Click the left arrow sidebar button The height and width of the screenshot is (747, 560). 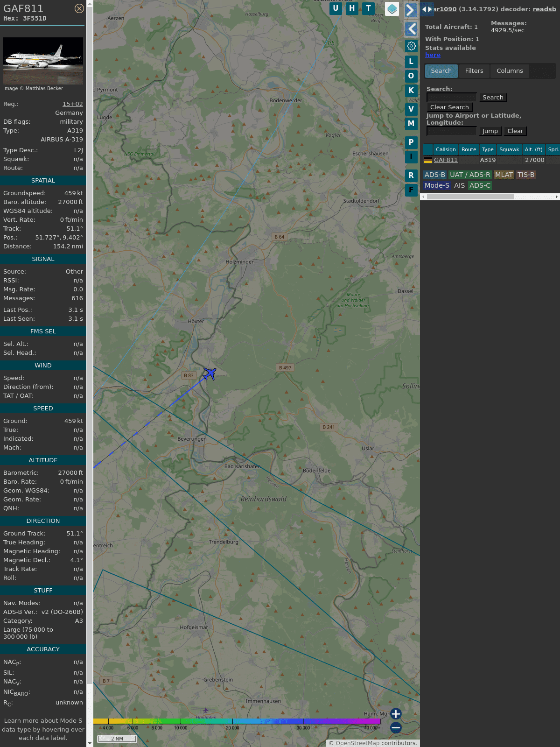[x=411, y=29]
